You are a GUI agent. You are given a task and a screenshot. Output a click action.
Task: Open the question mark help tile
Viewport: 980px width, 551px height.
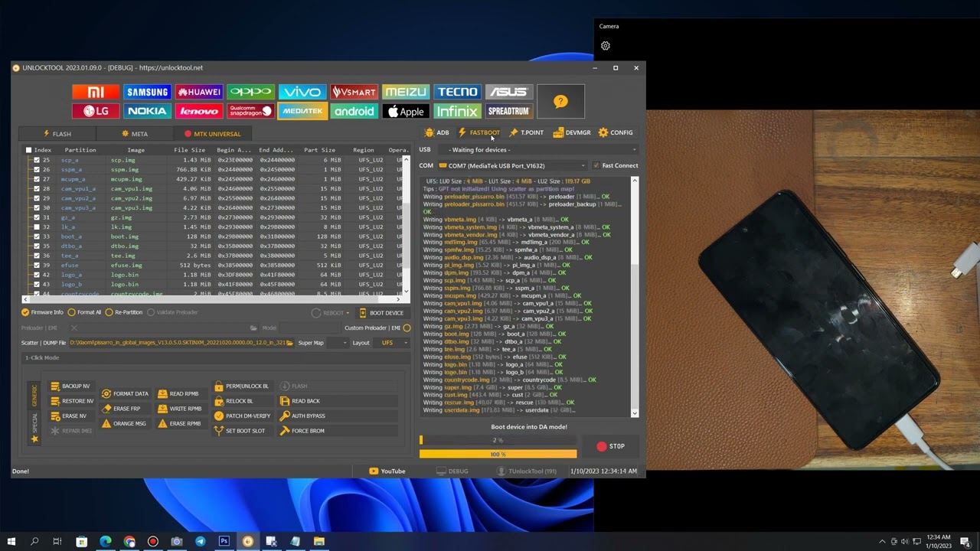coord(560,102)
